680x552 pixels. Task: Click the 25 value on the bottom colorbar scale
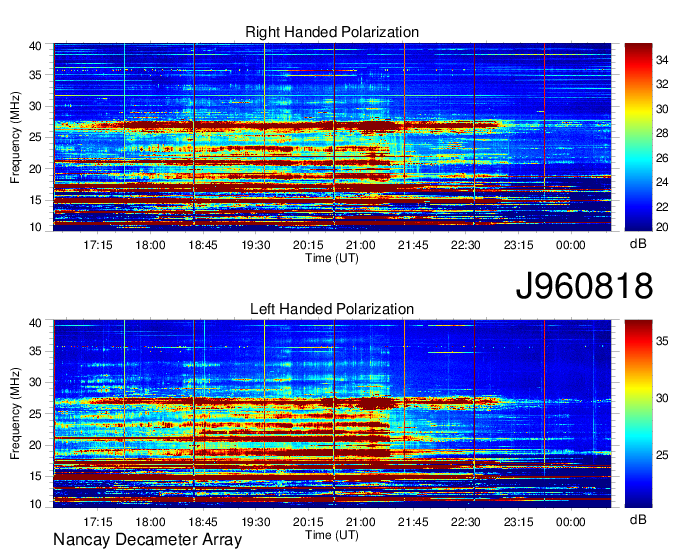click(662, 455)
